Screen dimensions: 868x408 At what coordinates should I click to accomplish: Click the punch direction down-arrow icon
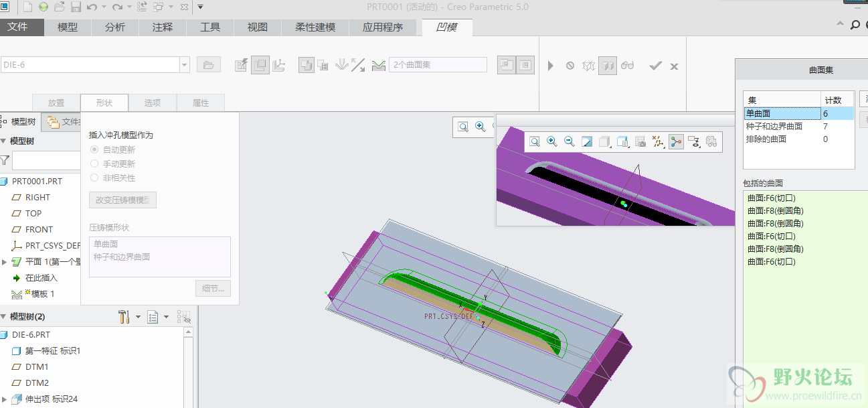click(342, 65)
